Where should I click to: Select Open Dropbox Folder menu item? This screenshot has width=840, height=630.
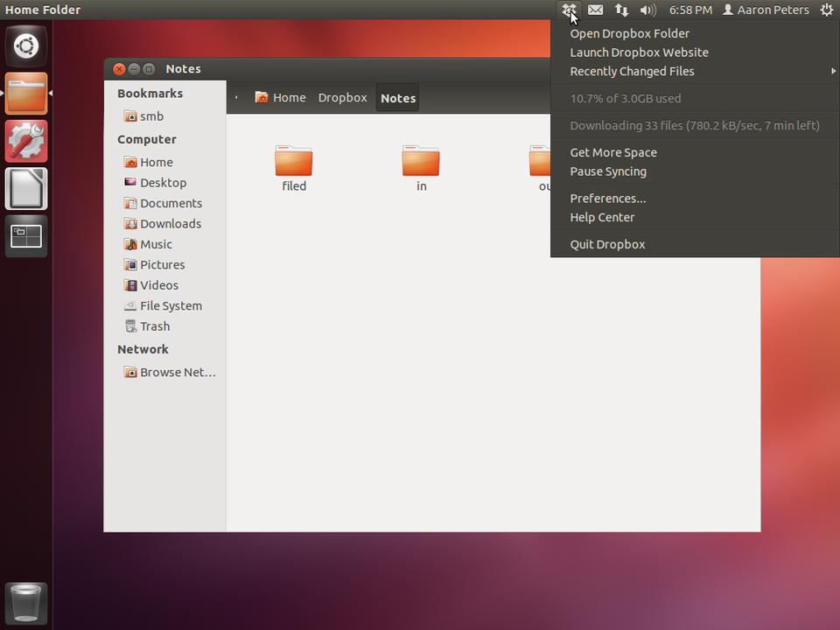629,33
